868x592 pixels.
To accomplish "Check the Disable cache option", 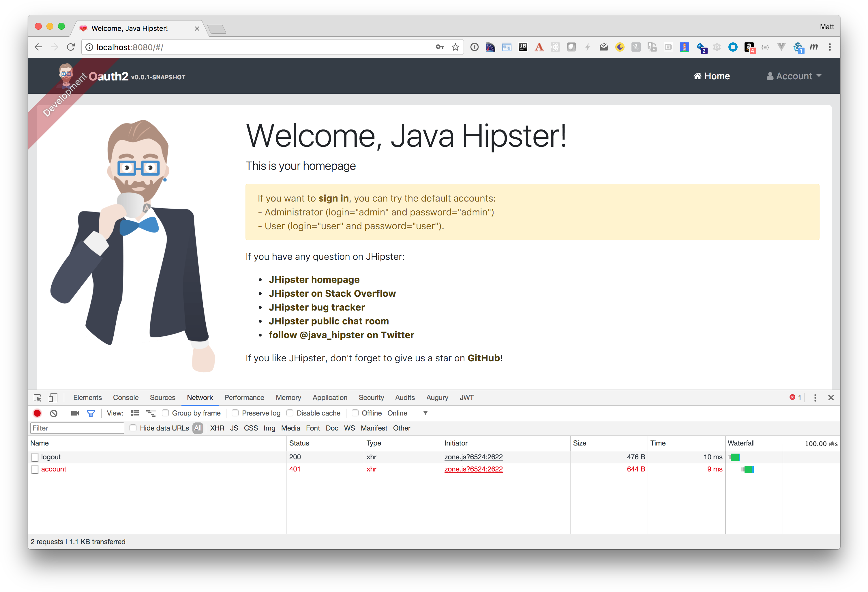I will click(x=290, y=413).
